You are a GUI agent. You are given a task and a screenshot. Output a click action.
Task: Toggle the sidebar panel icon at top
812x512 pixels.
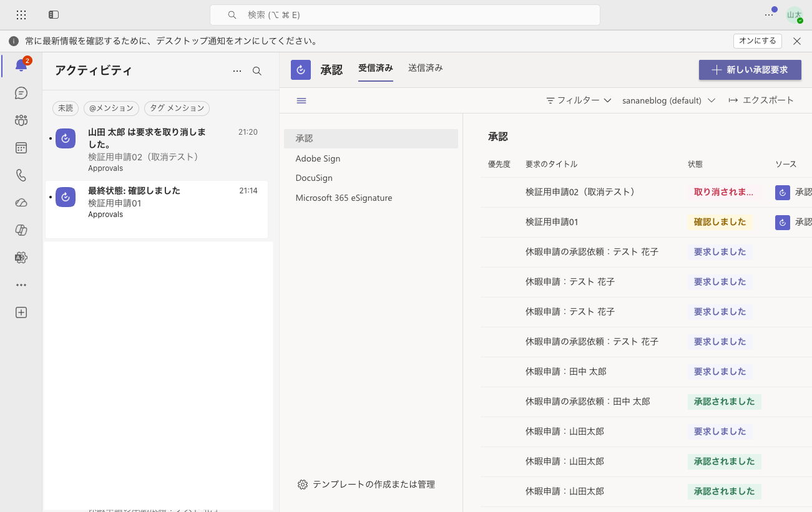[54, 14]
